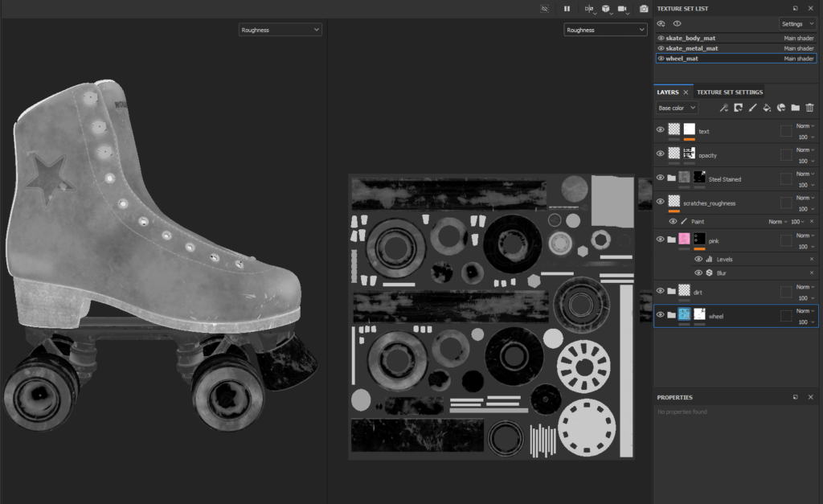
Task: Delete the selected layer with trash icon
Action: pyautogui.click(x=809, y=108)
